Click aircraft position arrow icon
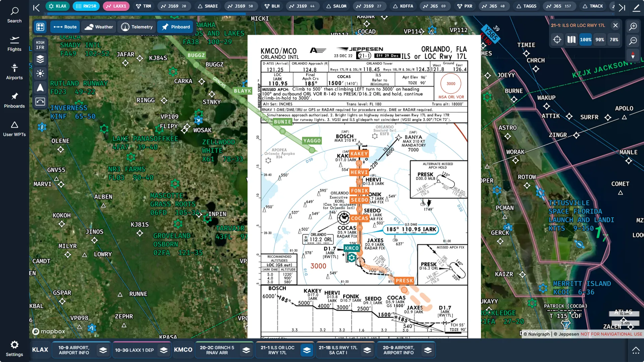644x362 pixels. (x=40, y=87)
